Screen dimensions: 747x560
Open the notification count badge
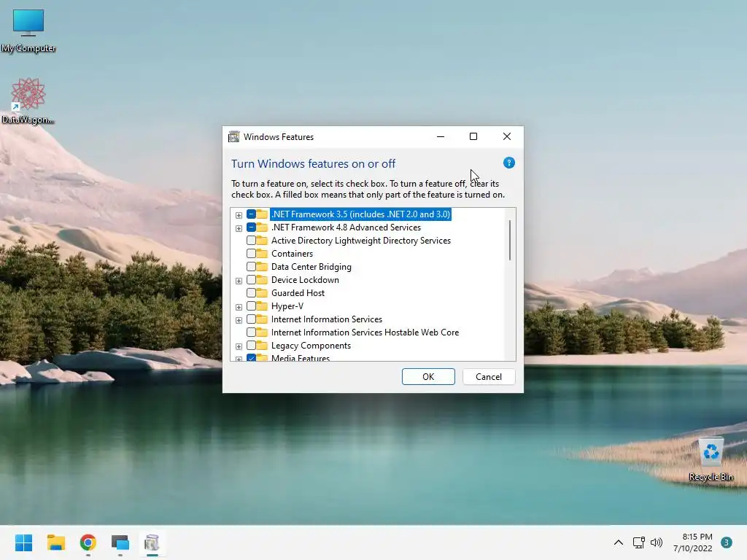(727, 542)
